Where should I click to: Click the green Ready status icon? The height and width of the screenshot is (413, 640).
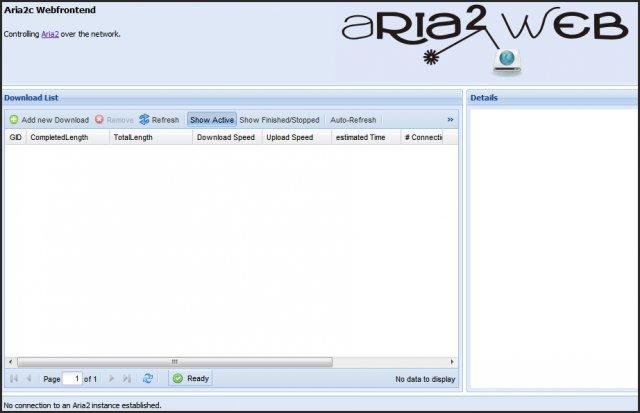click(178, 378)
